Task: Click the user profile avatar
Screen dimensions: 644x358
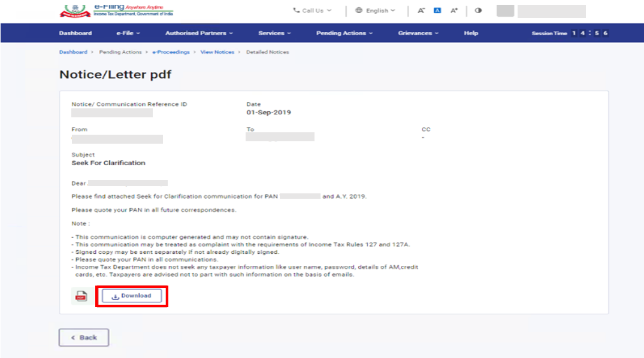Action: 505,11
